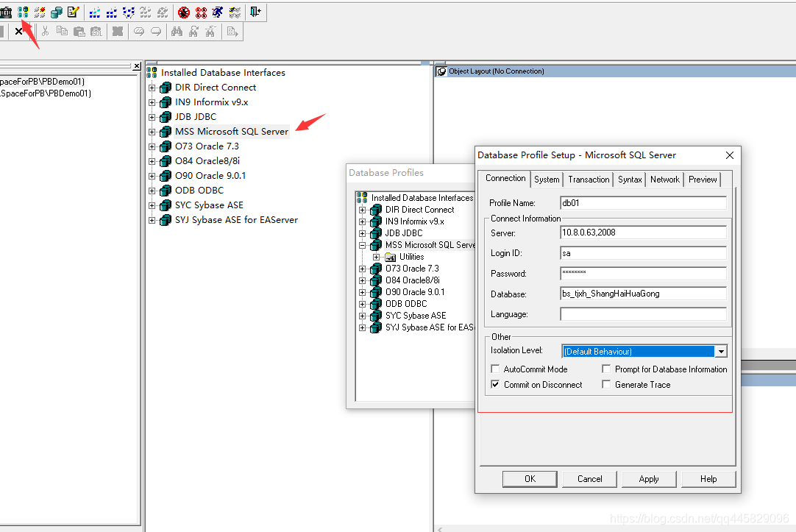Enable Prompt for Database Information checkbox
The height and width of the screenshot is (532, 796).
[606, 369]
